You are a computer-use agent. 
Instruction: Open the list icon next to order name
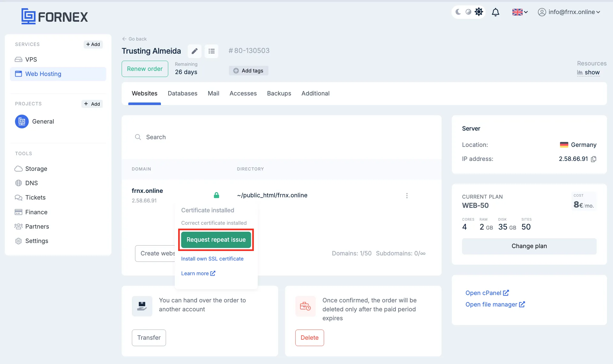tap(211, 51)
